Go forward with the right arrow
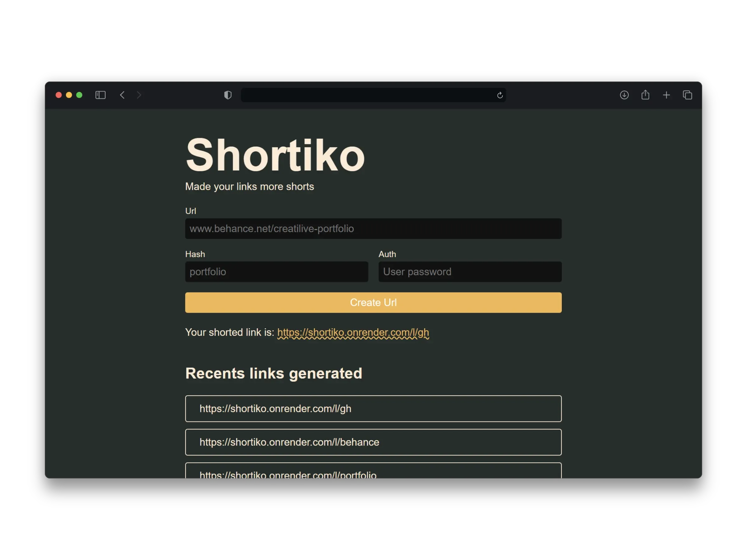Viewport: 747px width, 560px height. (139, 95)
